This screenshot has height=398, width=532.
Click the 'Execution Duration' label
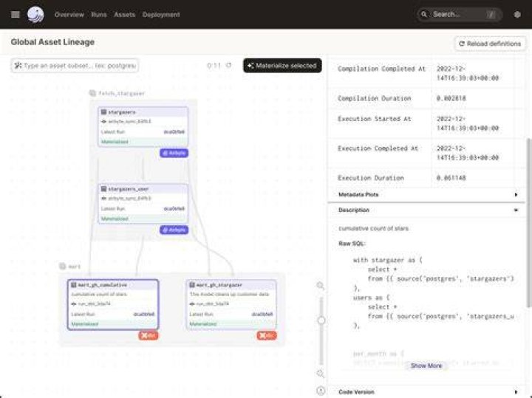point(371,178)
